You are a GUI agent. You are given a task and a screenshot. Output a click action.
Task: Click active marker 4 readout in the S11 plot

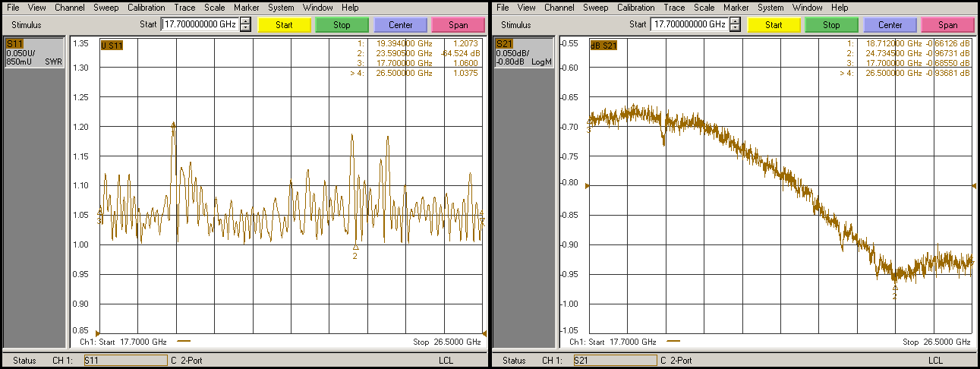pyautogui.click(x=414, y=74)
